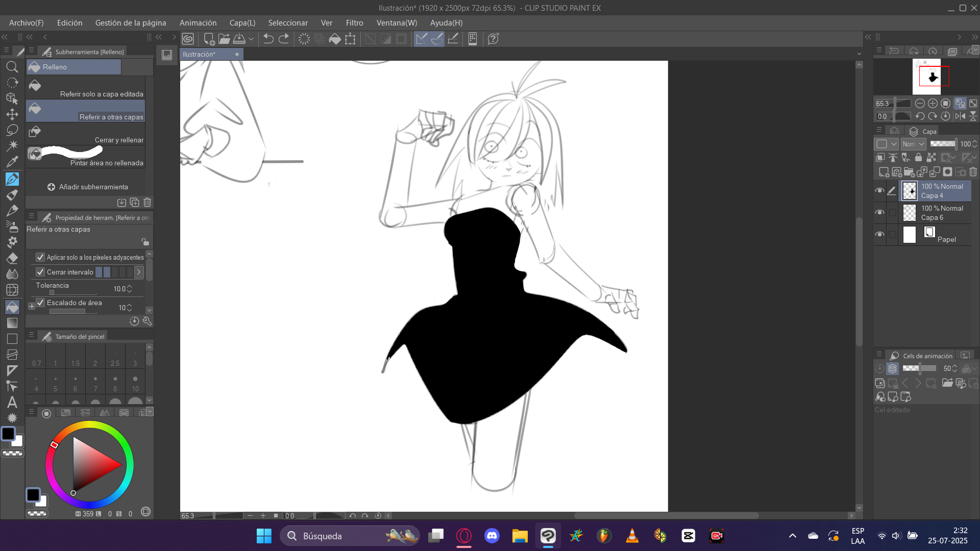
Task: Select the Fill bucket tool
Action: pos(12,307)
